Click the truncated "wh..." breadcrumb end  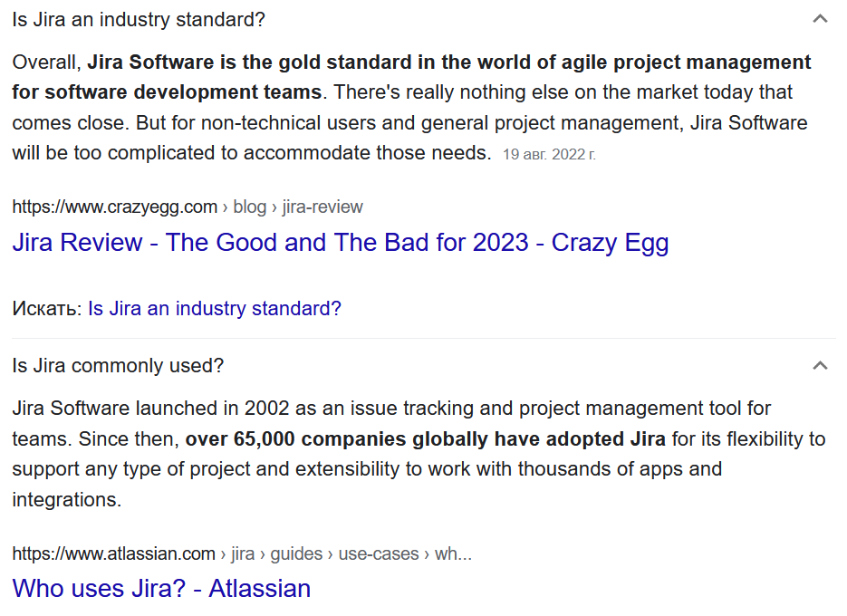[453, 553]
